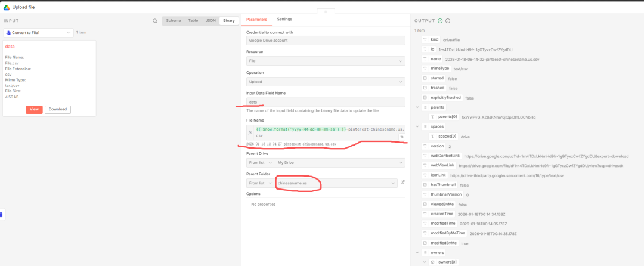Click the green output success check icon
This screenshot has height=266, width=644.
point(439,21)
